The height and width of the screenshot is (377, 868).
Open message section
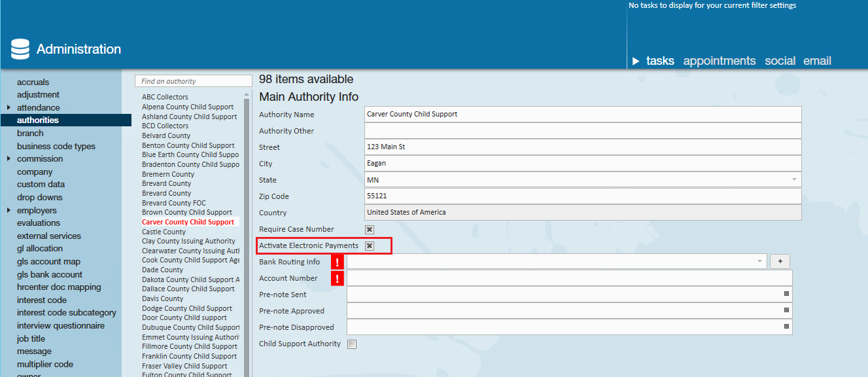(x=34, y=351)
